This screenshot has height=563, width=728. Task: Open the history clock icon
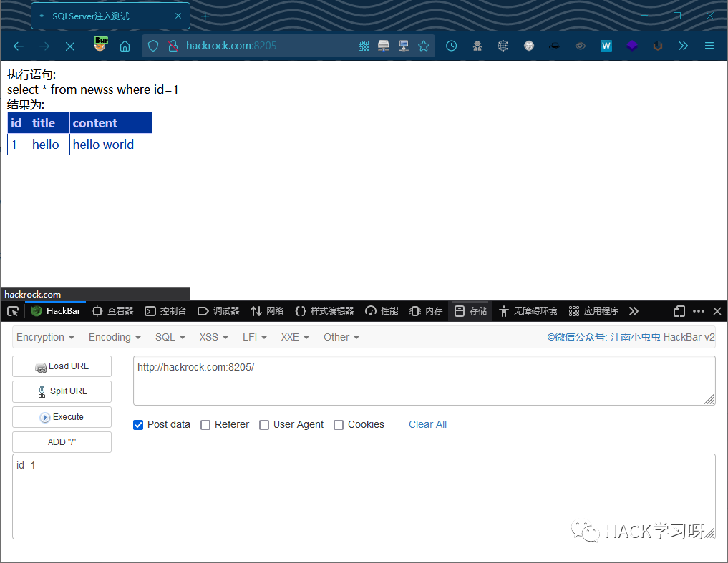click(x=451, y=46)
